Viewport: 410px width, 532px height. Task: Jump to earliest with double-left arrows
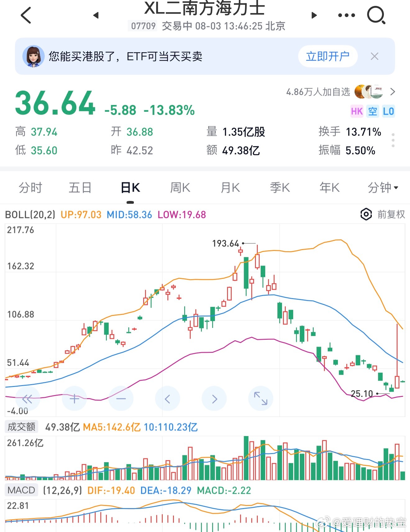coord(28,399)
